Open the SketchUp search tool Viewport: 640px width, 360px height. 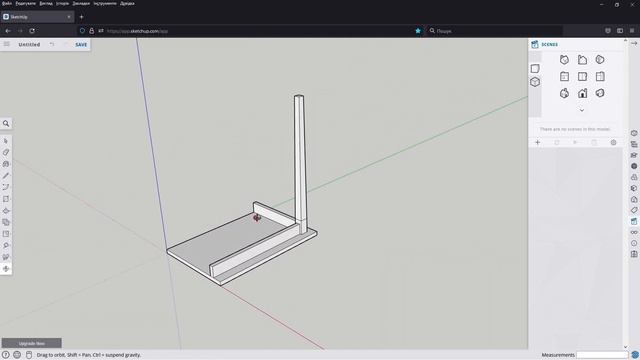(6, 124)
